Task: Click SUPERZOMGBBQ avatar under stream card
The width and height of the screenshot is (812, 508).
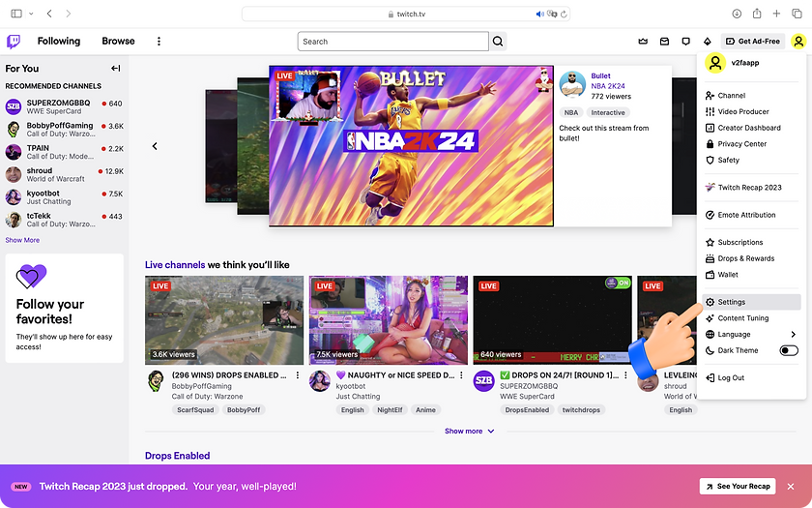Action: (x=483, y=381)
